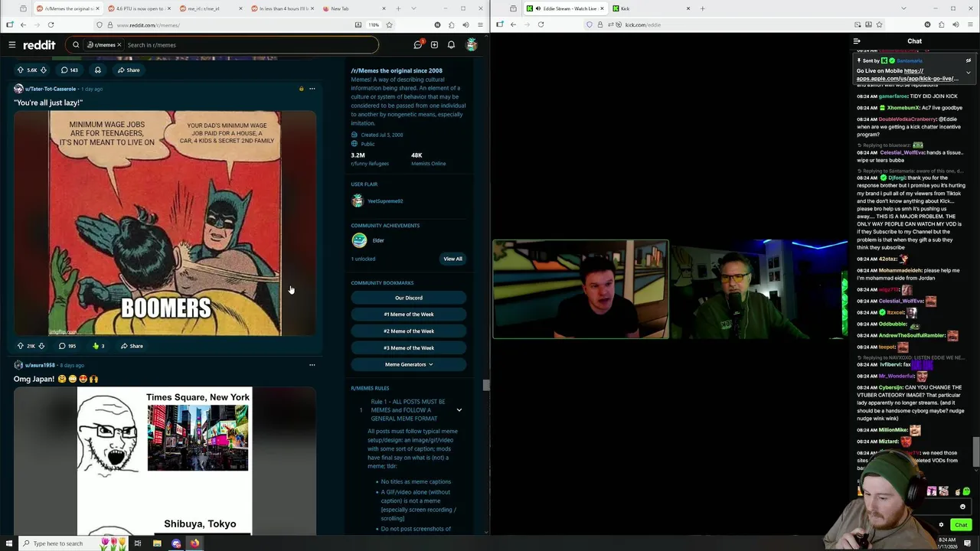Click the awards count 3 on Boomers post

coord(99,346)
